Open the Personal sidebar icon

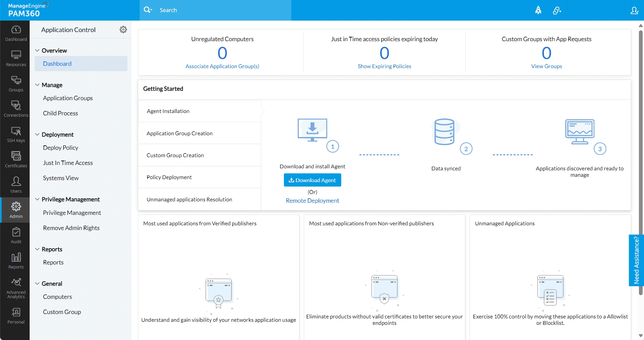(16, 316)
